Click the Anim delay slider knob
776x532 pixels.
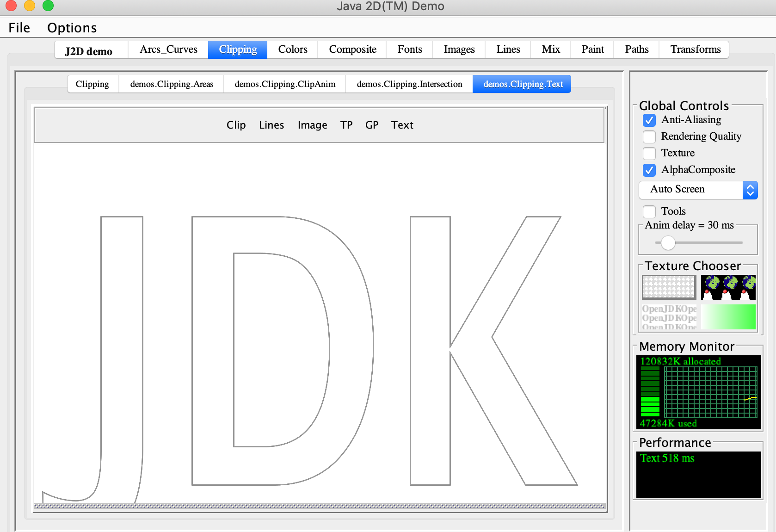pyautogui.click(x=668, y=243)
